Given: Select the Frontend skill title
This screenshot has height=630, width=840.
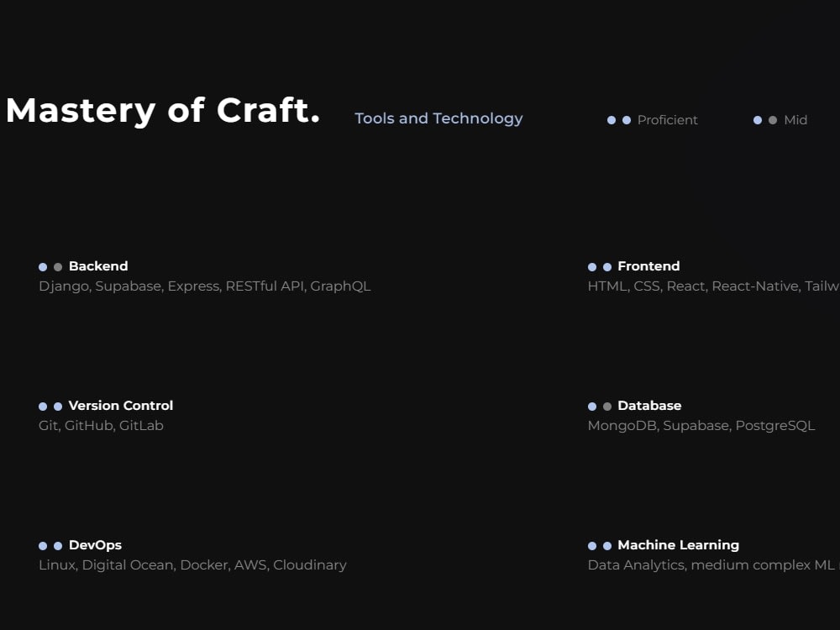Looking at the screenshot, I should tap(648, 266).
